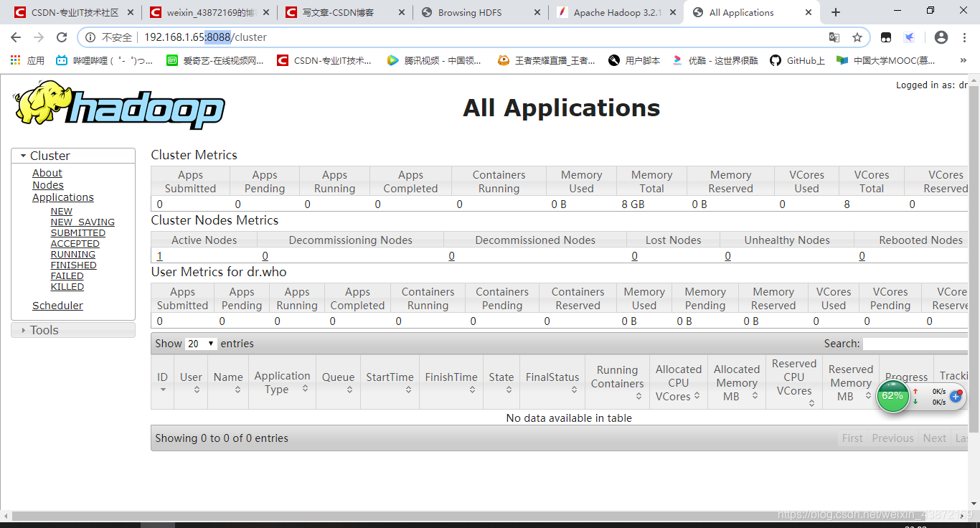Click the address bar URL field

click(473, 37)
